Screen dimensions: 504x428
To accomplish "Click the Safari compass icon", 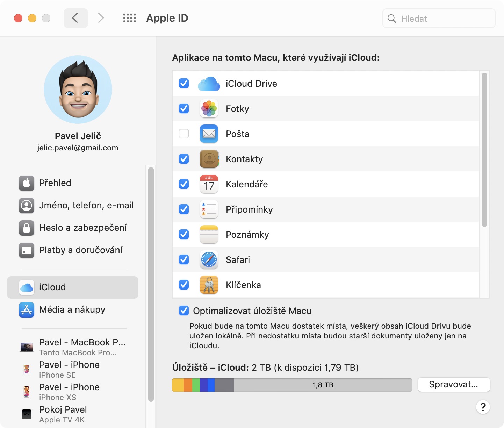I will (209, 260).
